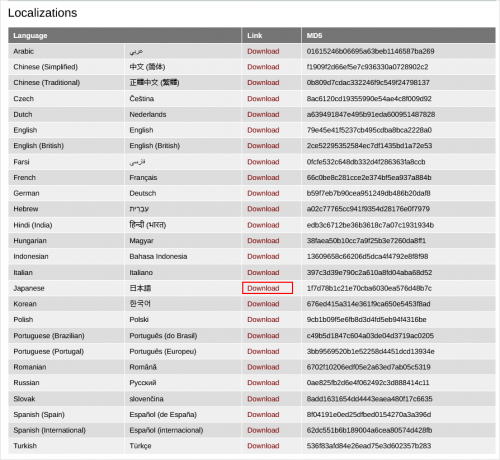Viewport: 500px width, 460px height.
Task: Click Download for English (British)
Action: tap(263, 146)
